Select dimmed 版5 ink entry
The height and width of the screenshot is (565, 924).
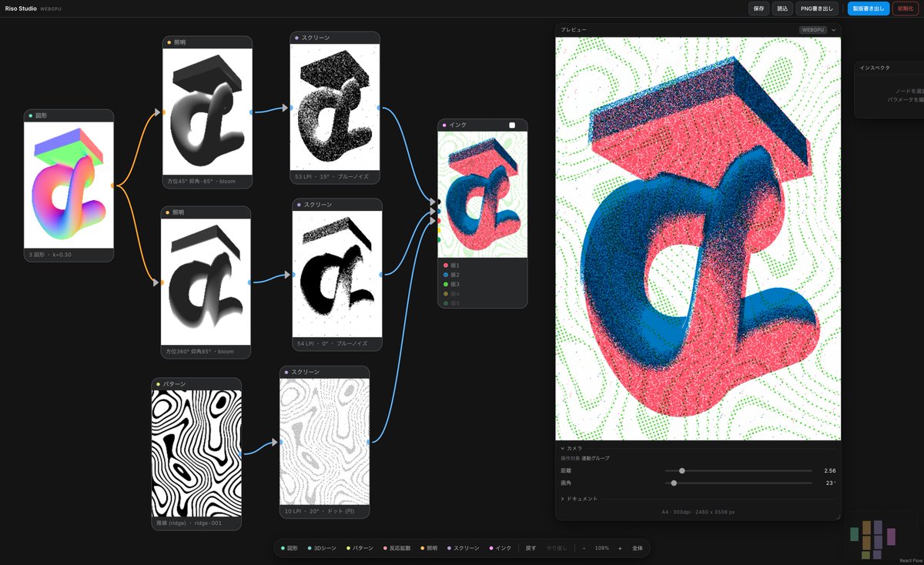tap(451, 303)
